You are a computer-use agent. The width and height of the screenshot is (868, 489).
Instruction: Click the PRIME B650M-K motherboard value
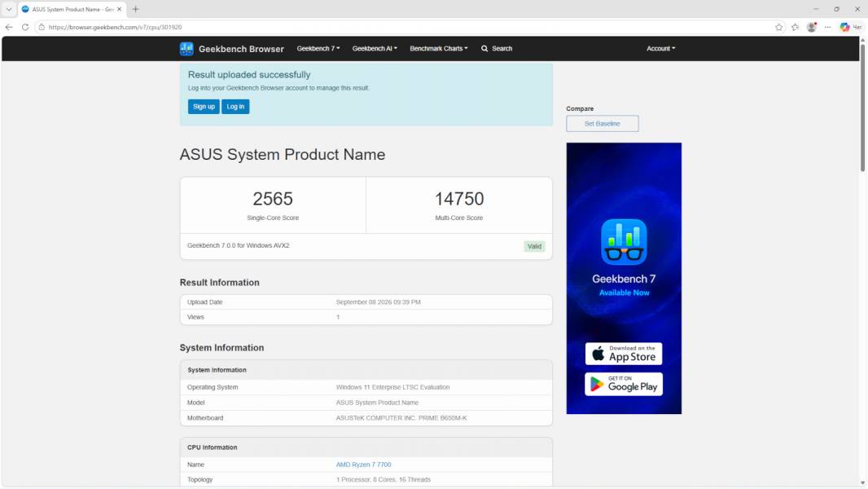pyautogui.click(x=401, y=418)
